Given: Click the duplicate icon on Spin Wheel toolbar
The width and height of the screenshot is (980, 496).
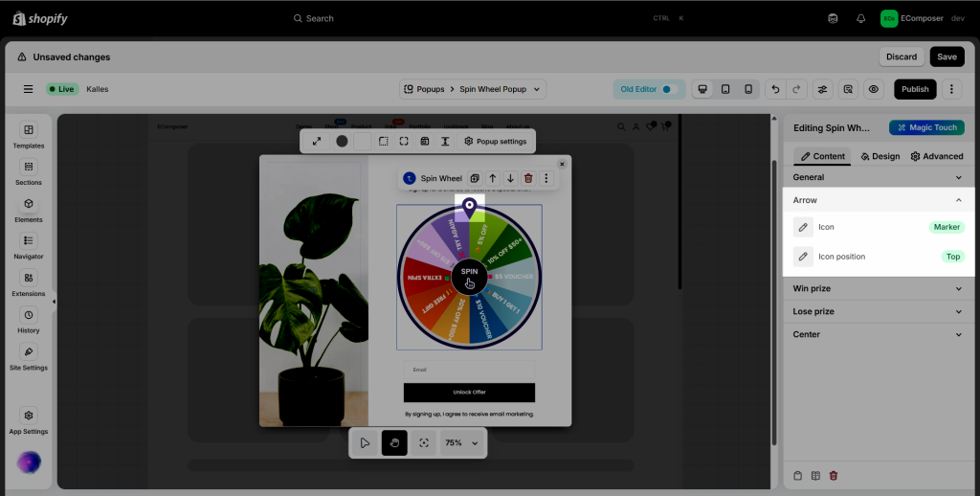Looking at the screenshot, I should [x=475, y=178].
